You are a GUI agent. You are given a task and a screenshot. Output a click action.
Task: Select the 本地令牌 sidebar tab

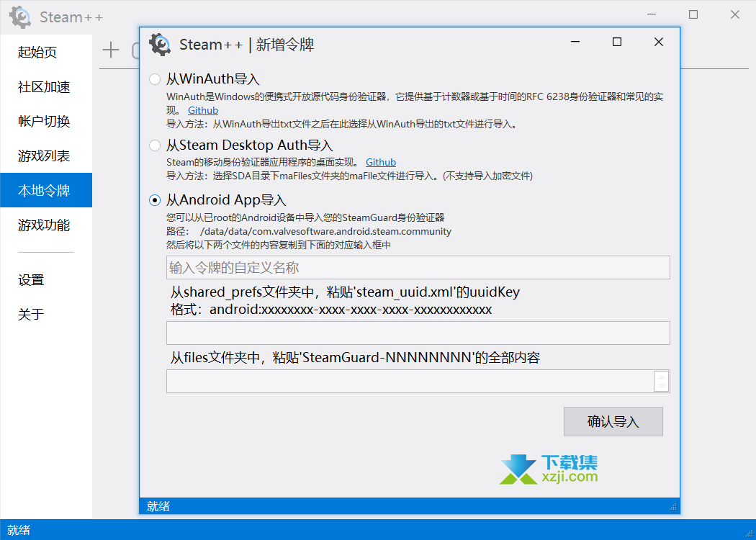click(46, 191)
